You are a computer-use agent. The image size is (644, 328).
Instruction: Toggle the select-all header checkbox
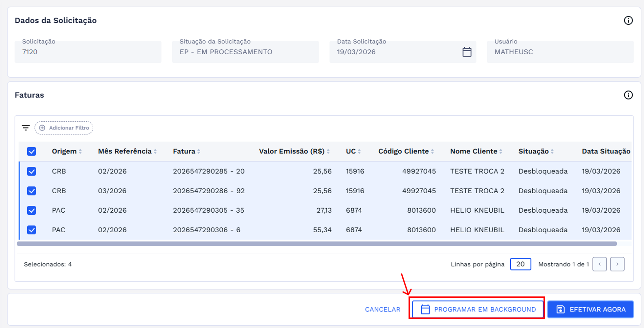tap(32, 152)
